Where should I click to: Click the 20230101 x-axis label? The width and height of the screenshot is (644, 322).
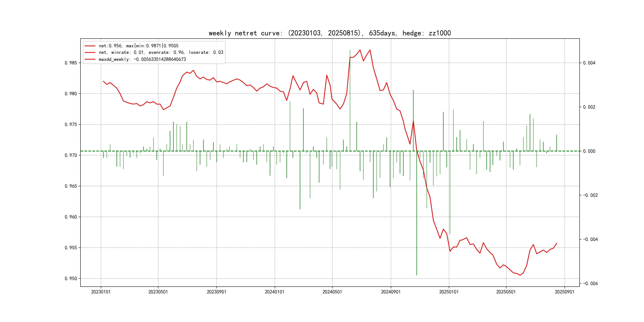[x=101, y=292]
